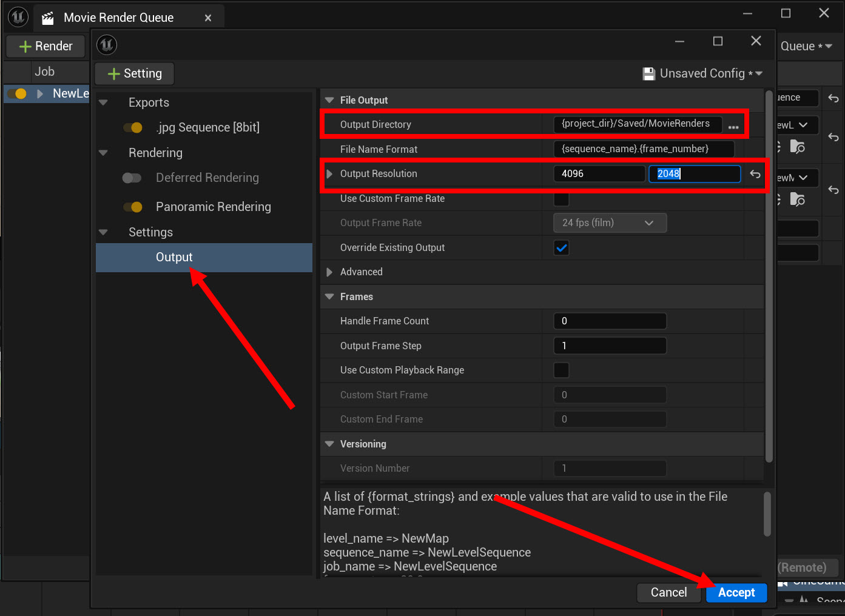Select the .jpg Sequence [8bit] setting
Viewport: 845px width, 616px height.
(x=207, y=127)
